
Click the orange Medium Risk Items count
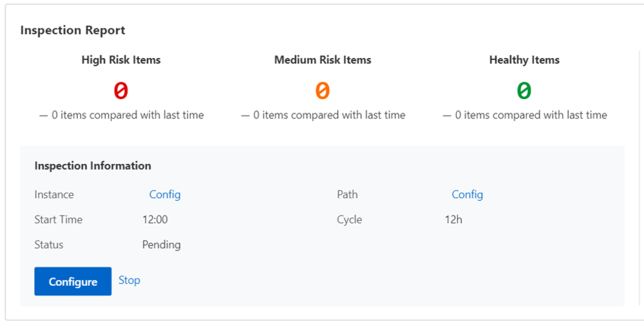tap(323, 91)
